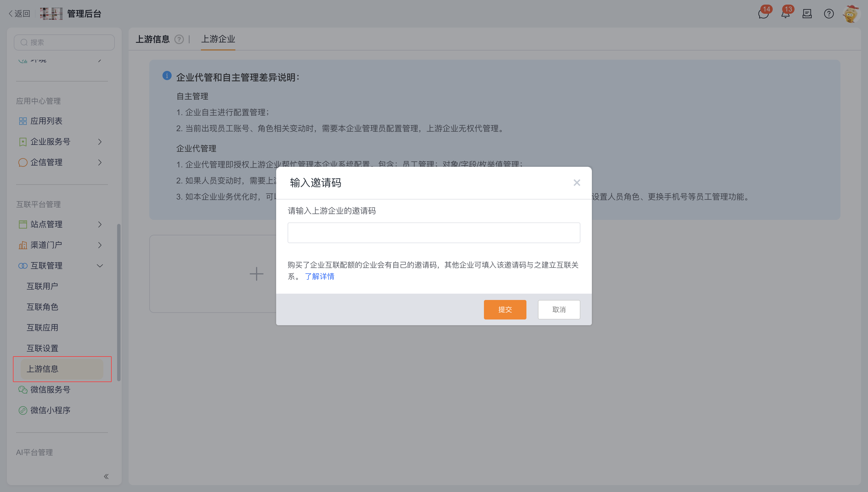Image resolution: width=868 pixels, height=492 pixels.
Task: Click the 渠道门户 building icon
Action: (23, 245)
